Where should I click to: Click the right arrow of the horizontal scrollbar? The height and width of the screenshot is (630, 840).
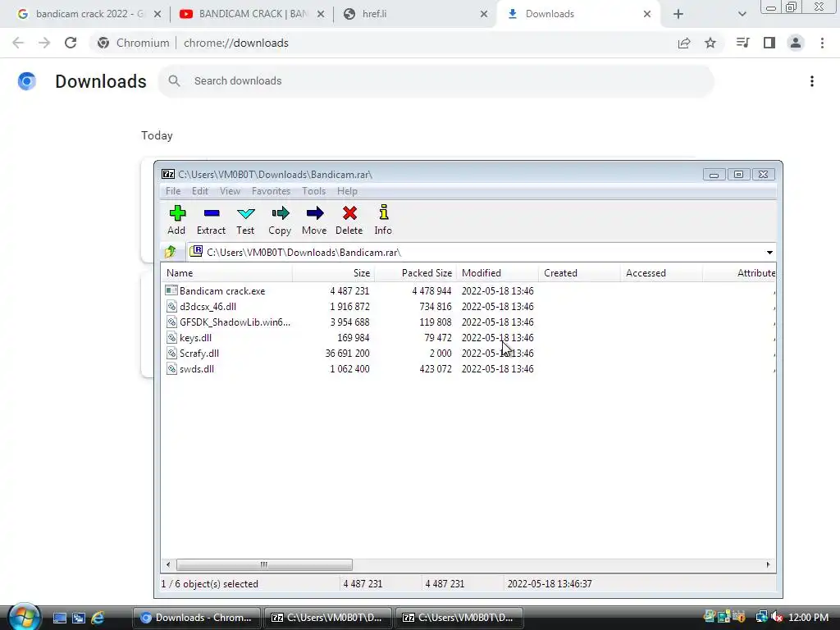[768, 564]
